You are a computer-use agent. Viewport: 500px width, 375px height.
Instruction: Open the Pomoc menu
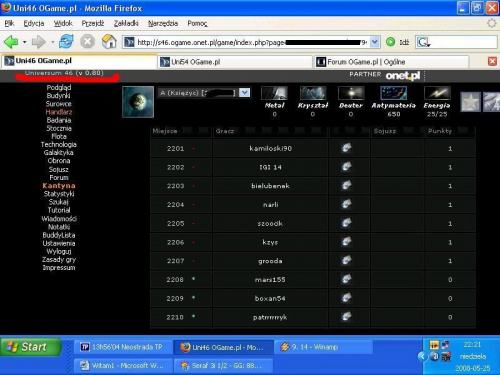(x=197, y=23)
